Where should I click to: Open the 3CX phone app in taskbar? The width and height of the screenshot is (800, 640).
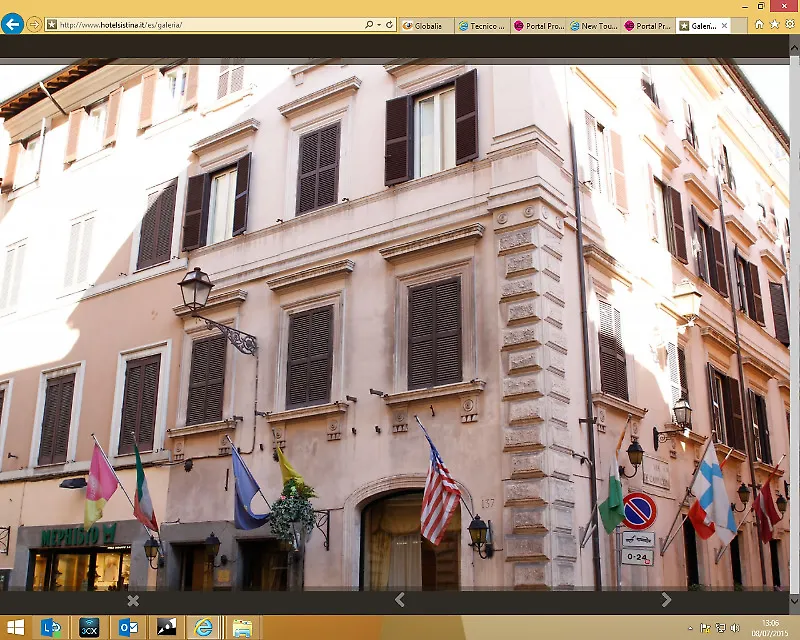pos(89,628)
